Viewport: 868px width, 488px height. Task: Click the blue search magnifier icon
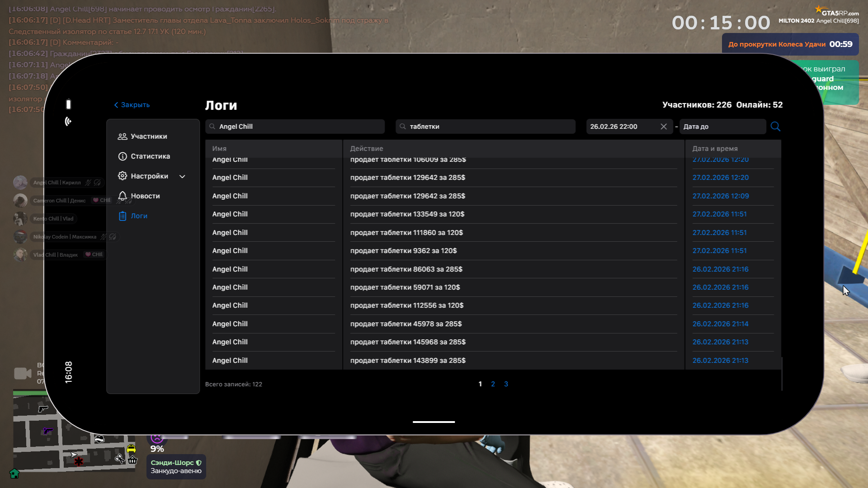tap(775, 127)
